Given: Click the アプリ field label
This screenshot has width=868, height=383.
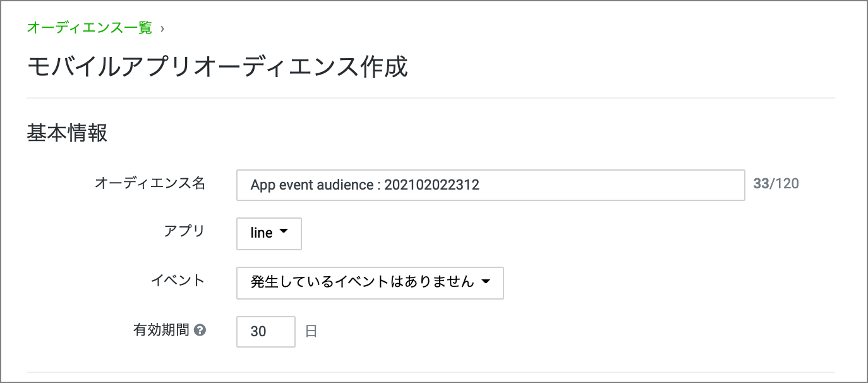Looking at the screenshot, I should (184, 231).
